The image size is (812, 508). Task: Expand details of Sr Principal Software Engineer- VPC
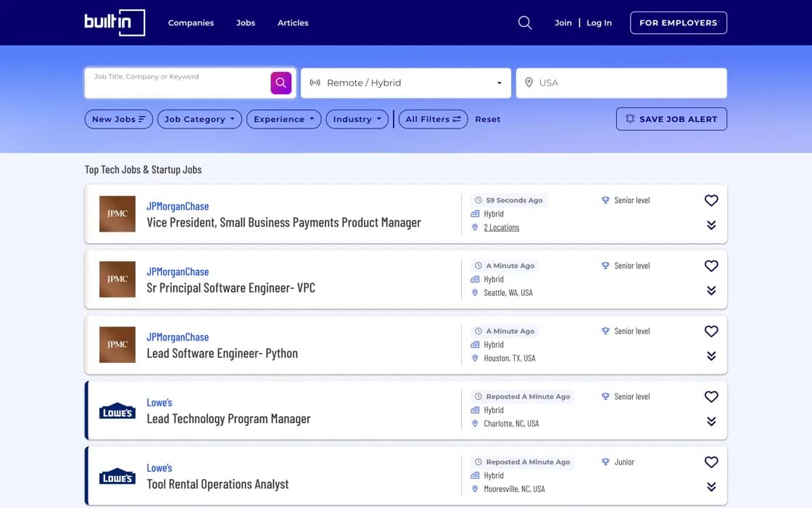711,290
